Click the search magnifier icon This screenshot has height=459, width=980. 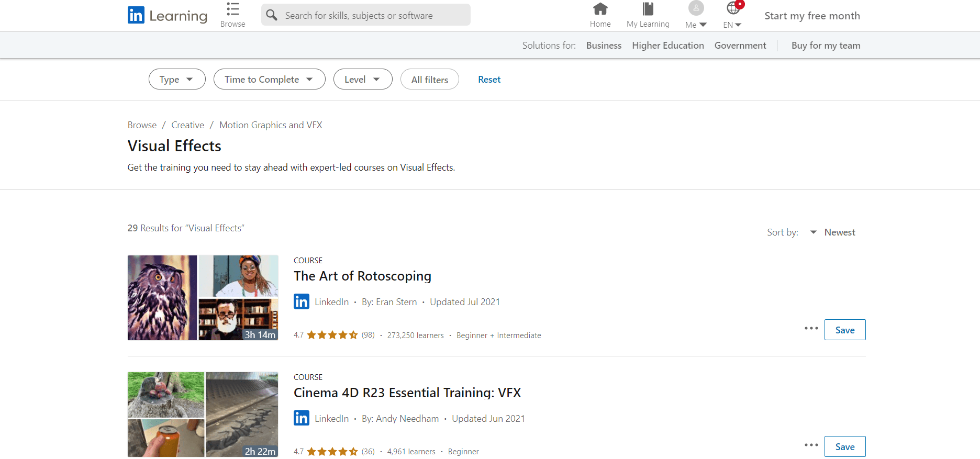(272, 15)
